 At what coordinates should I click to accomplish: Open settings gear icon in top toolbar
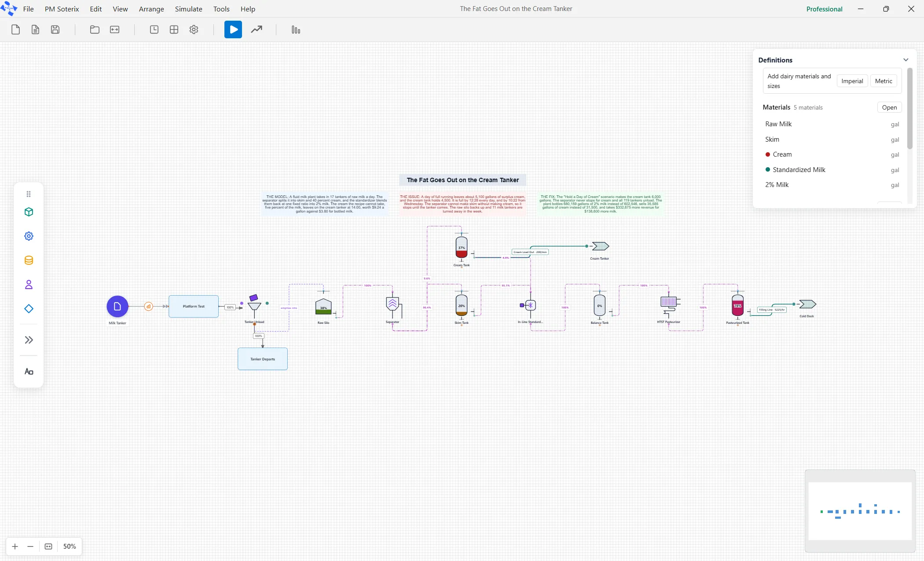point(194,29)
